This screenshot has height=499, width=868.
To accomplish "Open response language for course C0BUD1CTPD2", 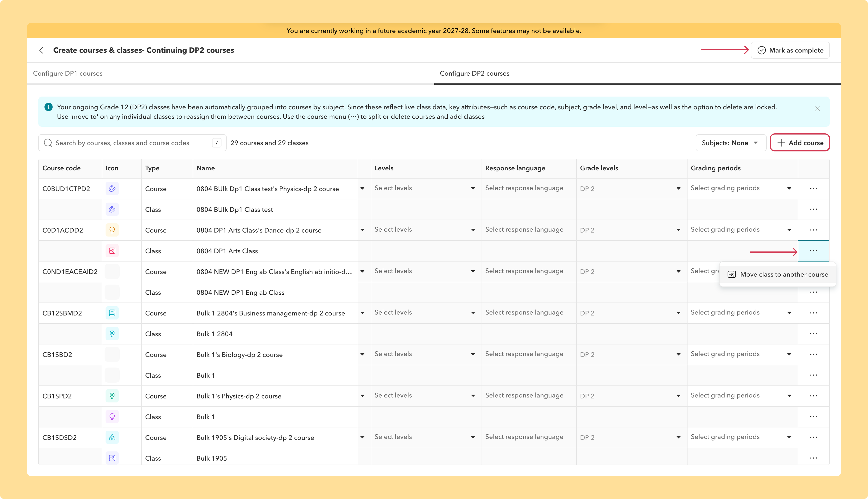I will [x=529, y=188].
